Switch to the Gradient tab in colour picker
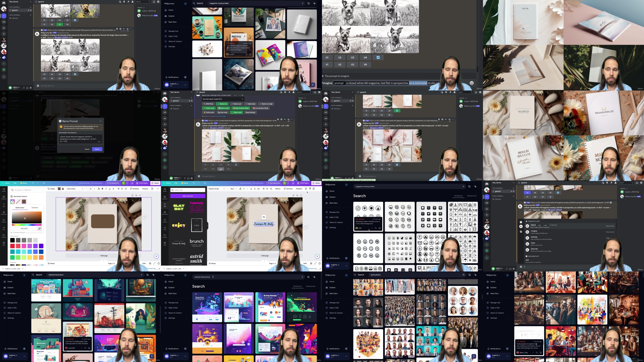The image size is (644, 362). coord(35,208)
